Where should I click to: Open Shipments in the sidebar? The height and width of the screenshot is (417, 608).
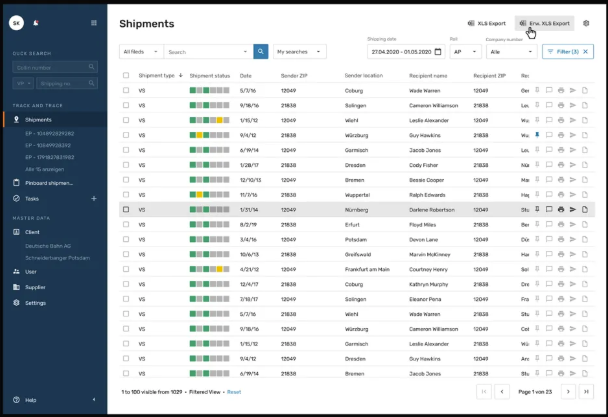pyautogui.click(x=55, y=119)
